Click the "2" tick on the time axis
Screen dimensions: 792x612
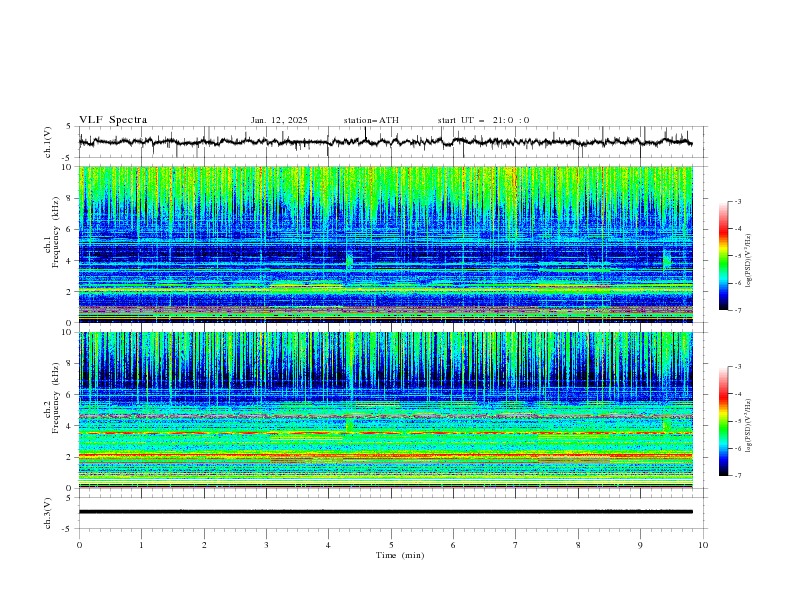coord(204,545)
